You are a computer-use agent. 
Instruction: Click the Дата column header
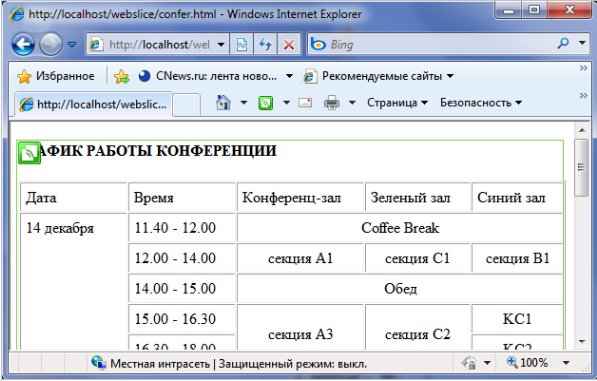click(x=73, y=197)
